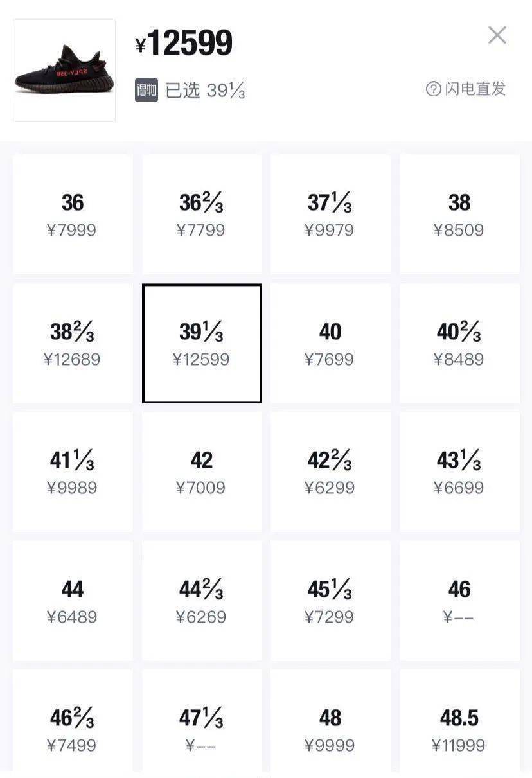The width and height of the screenshot is (532, 778).
Task: Select size 42 for ¥7009
Action: pyautogui.click(x=202, y=472)
